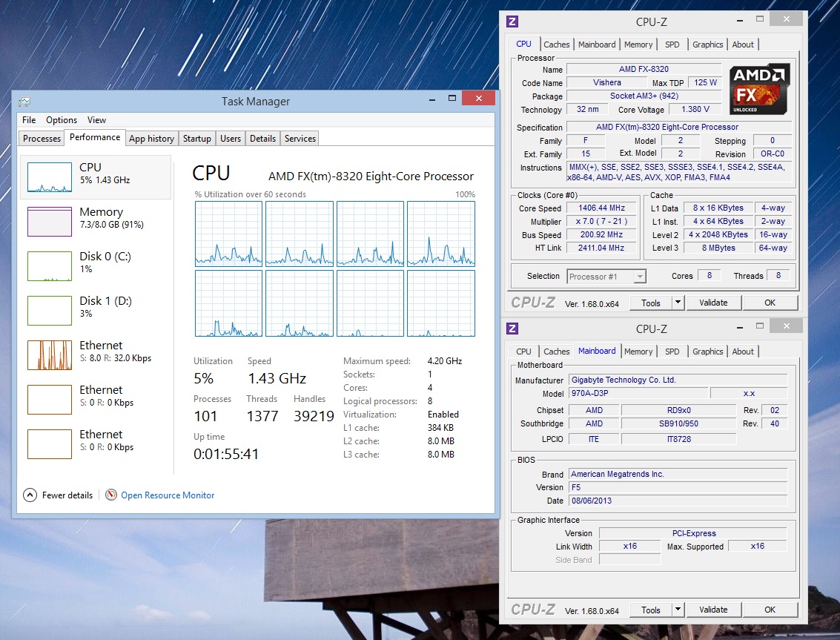
Task: Click the BIOS date 08/06/2013 field
Action: coord(678,501)
